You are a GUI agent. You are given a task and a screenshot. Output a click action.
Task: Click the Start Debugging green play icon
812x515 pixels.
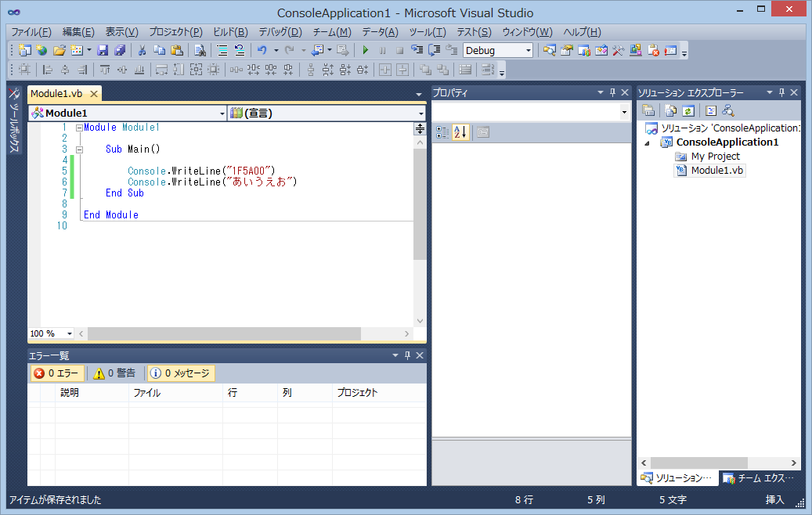tap(365, 50)
